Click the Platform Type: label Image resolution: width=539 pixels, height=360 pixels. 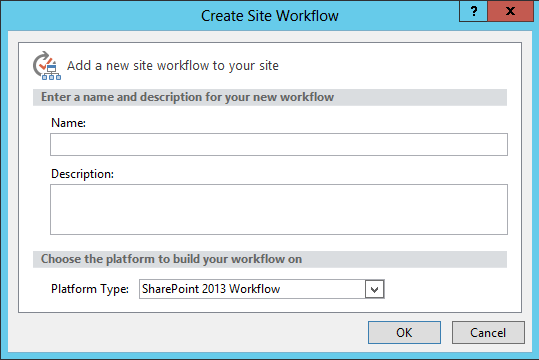[90, 289]
